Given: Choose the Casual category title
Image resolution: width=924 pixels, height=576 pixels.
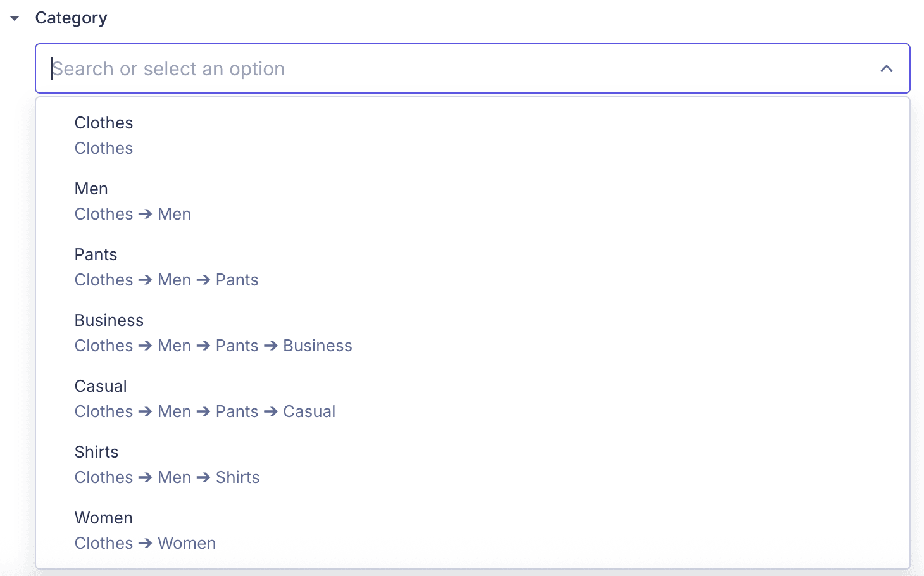Looking at the screenshot, I should pos(101,386).
